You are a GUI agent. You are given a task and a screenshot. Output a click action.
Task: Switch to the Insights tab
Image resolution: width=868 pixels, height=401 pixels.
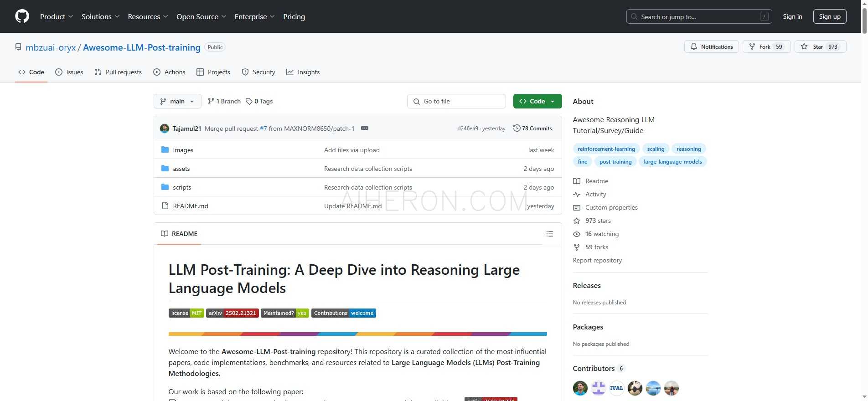pos(303,72)
